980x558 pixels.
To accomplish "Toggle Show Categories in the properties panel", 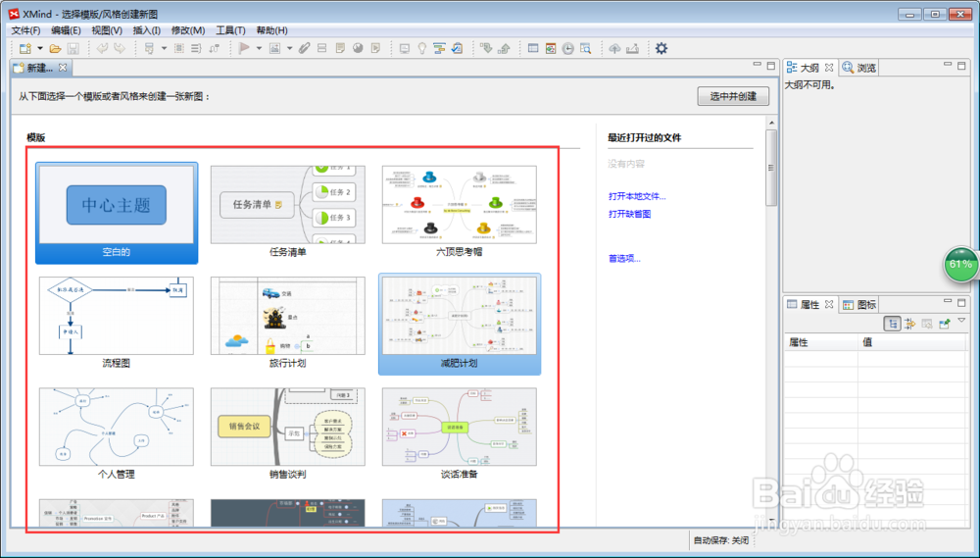I will click(892, 324).
